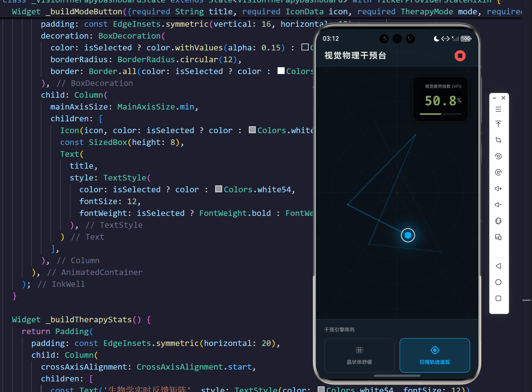The width and height of the screenshot is (532, 392).
Task: Increase emulator volume with the speaker plus icon
Action: 498,189
